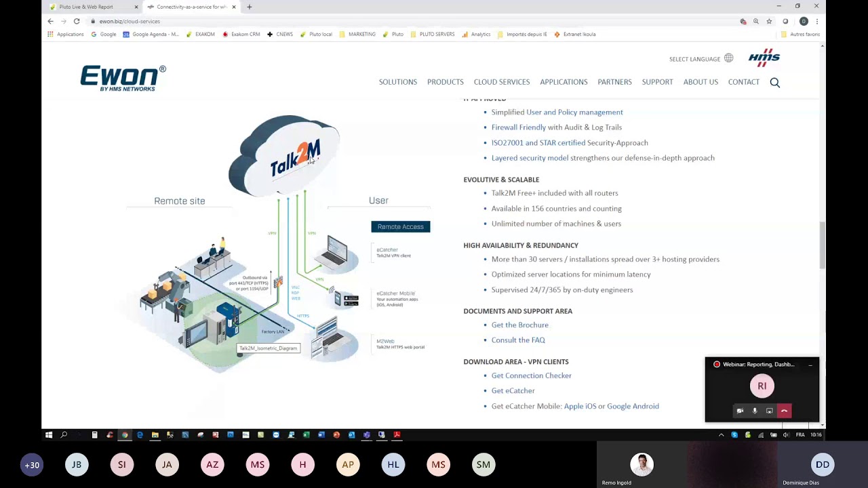
Task: Open EXAKOM bookmark
Action: (200, 34)
